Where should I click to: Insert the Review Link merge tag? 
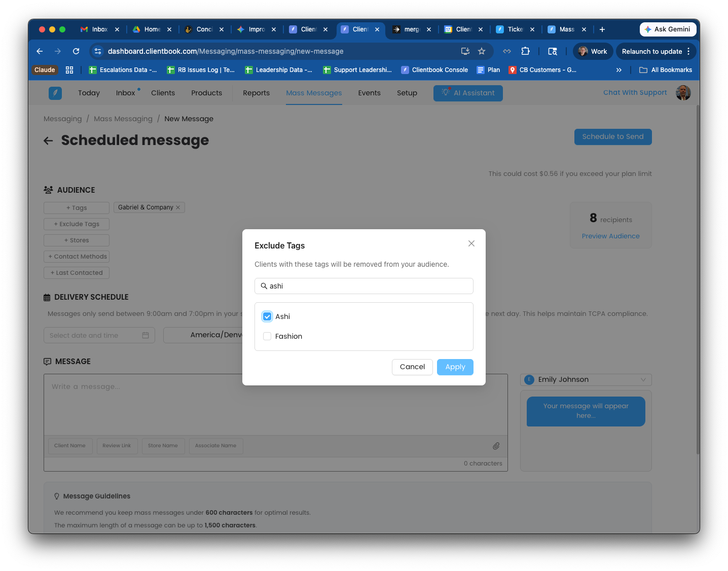click(117, 446)
